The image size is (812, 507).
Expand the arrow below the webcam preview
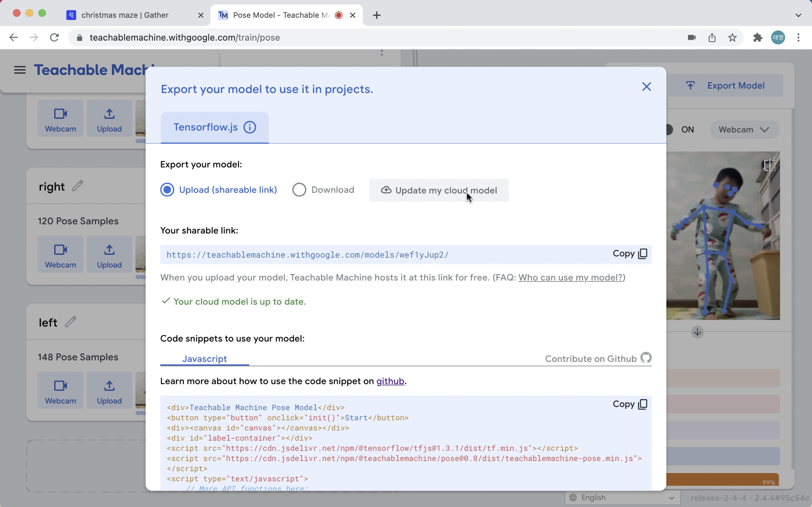coord(697,332)
